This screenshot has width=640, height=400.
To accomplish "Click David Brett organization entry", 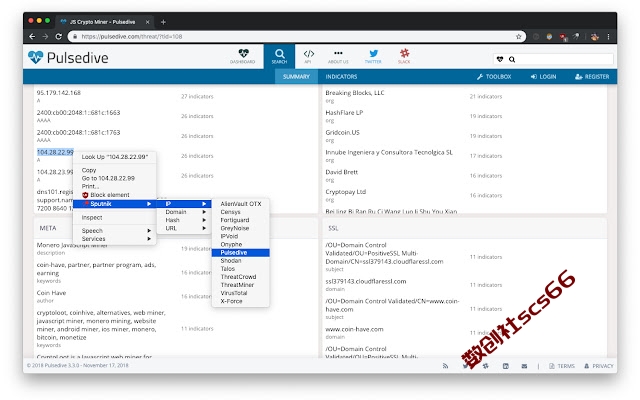I will [x=342, y=172].
